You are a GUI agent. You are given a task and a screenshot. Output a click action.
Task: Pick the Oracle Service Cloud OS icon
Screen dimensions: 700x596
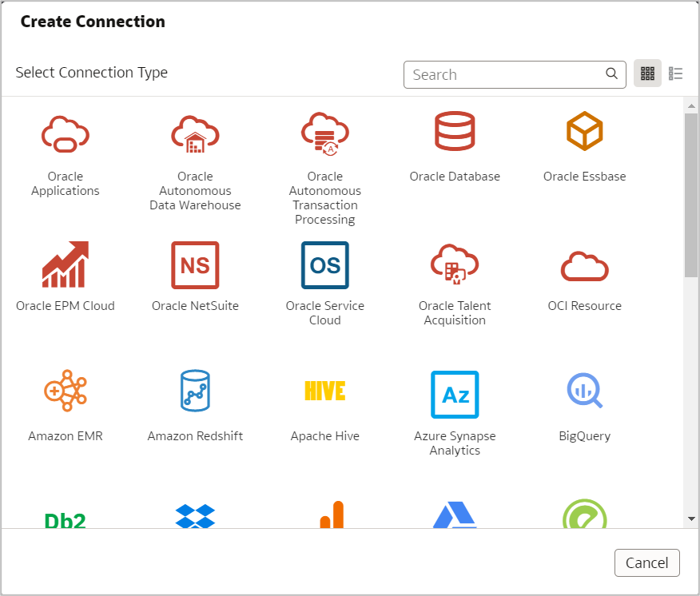click(324, 264)
